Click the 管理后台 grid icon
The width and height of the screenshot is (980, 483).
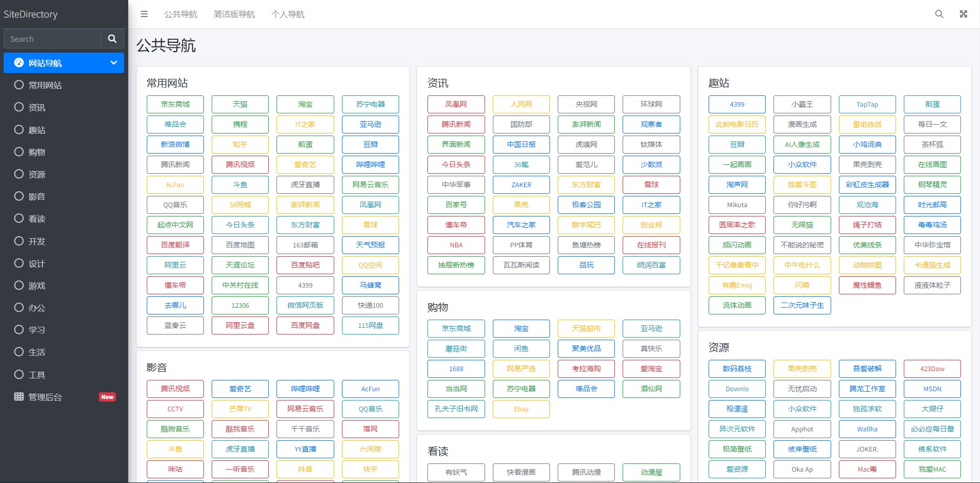(19, 396)
